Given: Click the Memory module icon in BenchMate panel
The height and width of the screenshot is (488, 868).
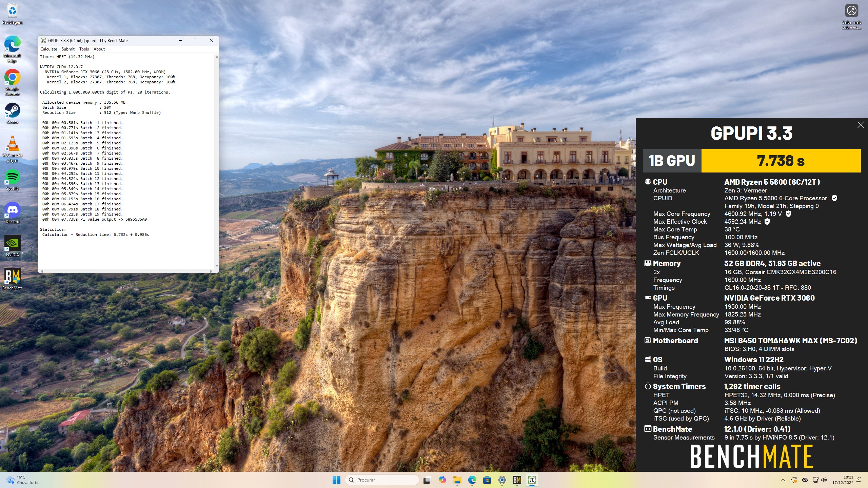Looking at the screenshot, I should tap(648, 263).
